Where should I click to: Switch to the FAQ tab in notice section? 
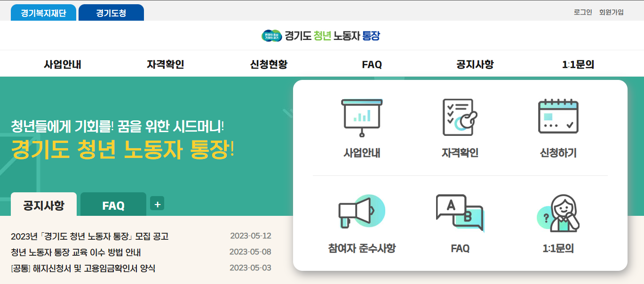click(x=113, y=205)
